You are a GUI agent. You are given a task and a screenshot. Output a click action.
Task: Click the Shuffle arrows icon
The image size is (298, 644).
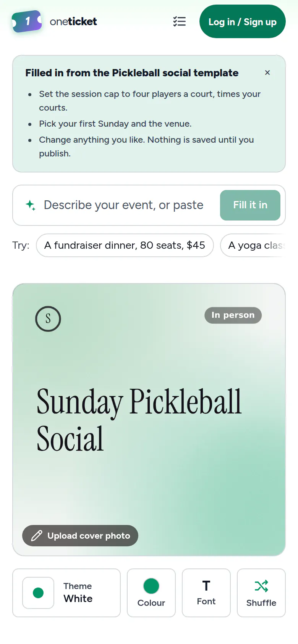(x=261, y=586)
